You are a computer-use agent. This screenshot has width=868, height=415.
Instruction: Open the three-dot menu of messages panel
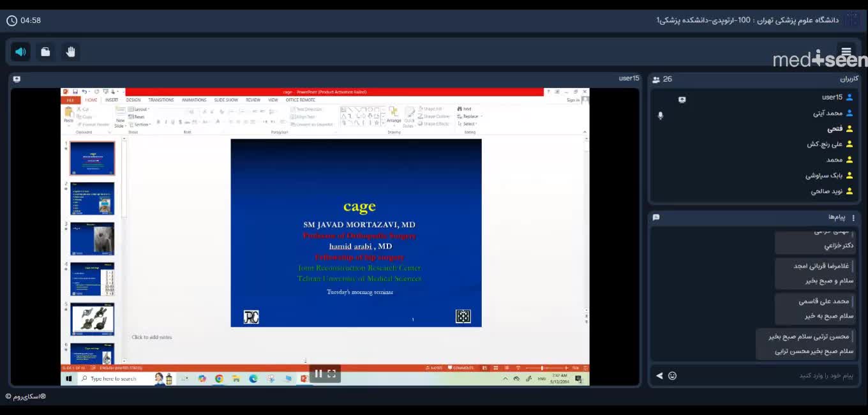853,218
